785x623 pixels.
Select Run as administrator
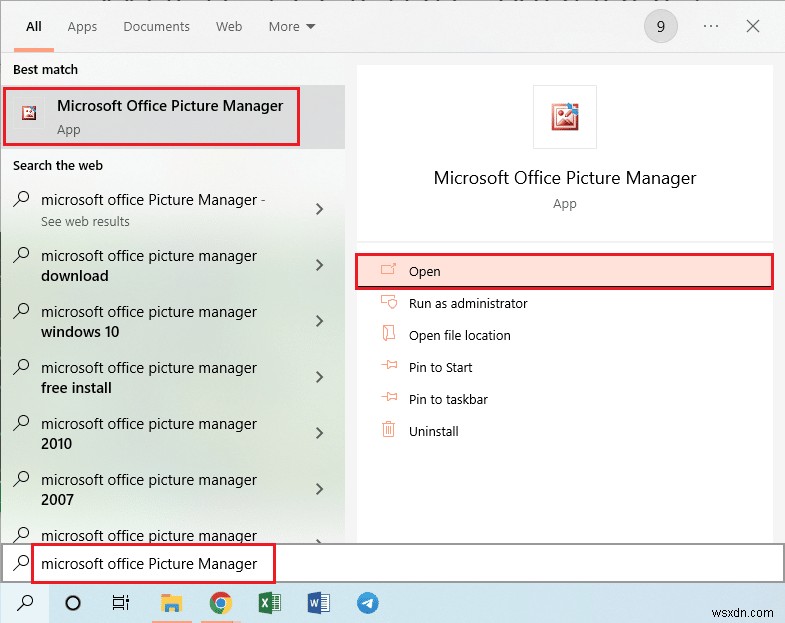tap(467, 303)
